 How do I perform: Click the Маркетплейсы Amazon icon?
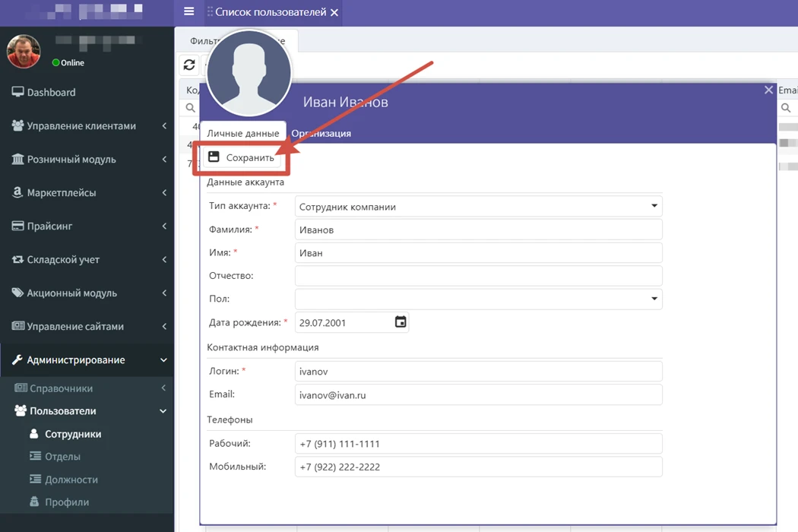(x=17, y=192)
